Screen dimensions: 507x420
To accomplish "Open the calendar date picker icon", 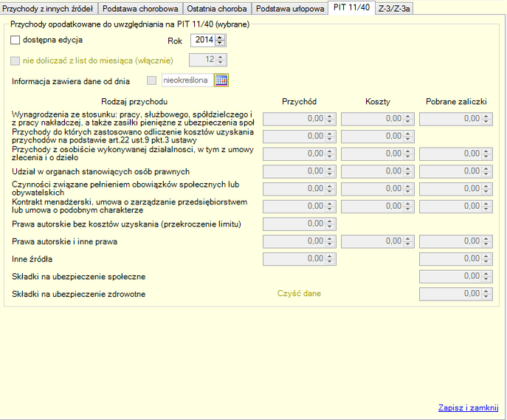I will pyautogui.click(x=222, y=80).
